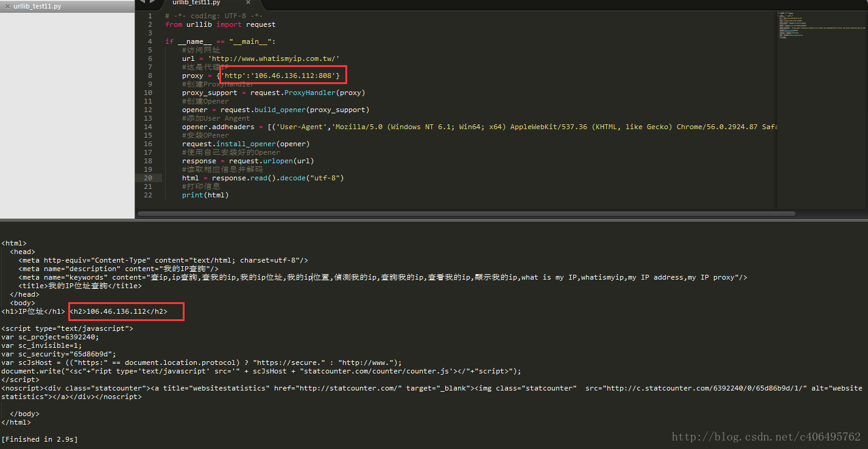This screenshot has width=868, height=449.
Task: Click 'var sc_project=6392240;' in output
Action: [50, 337]
